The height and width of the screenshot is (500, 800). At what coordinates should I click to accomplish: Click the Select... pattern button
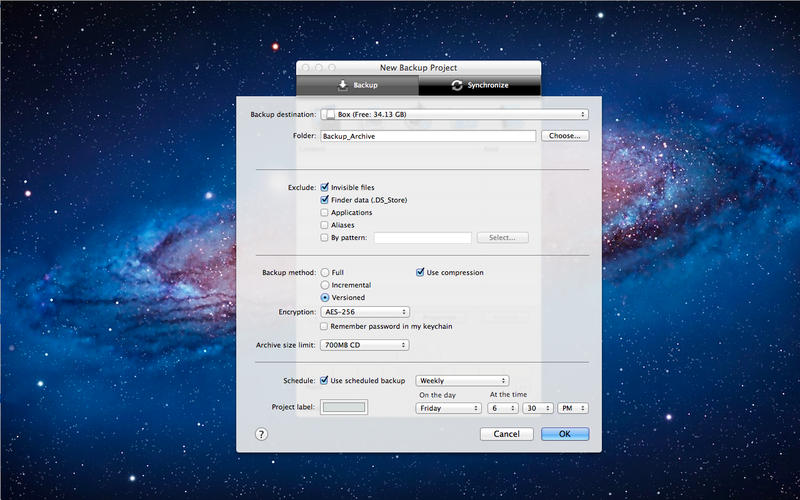(x=503, y=238)
